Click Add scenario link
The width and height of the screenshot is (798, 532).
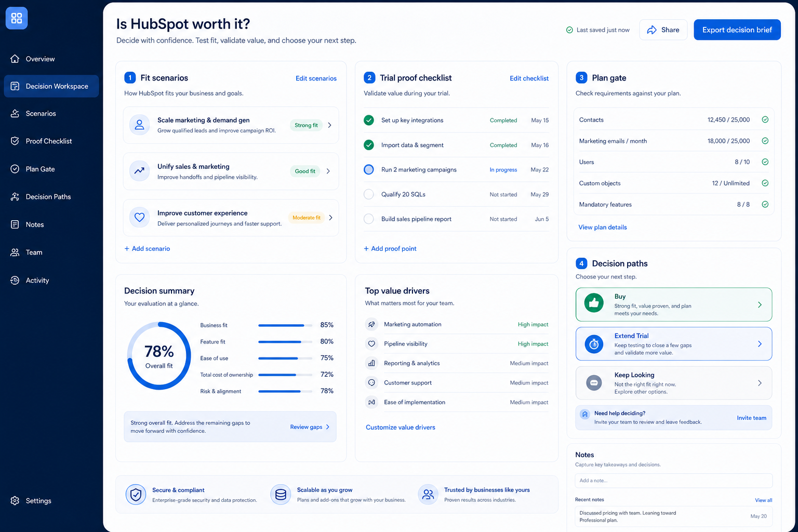coord(147,249)
